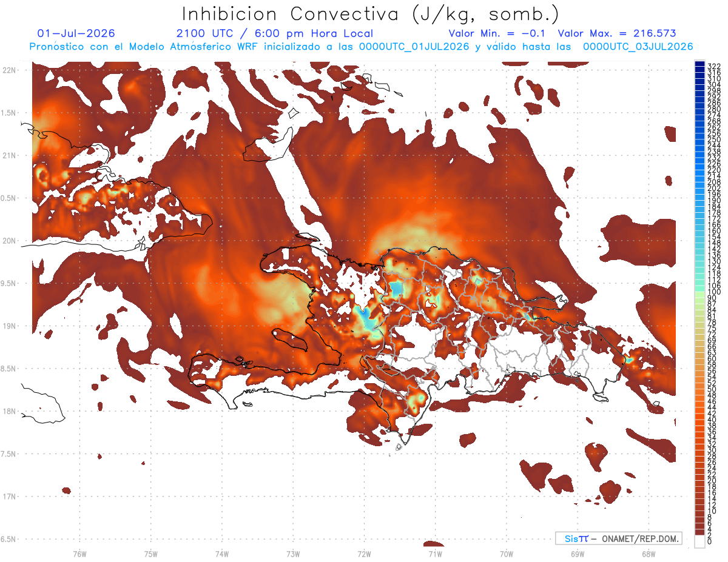Click the '322' label on the color scale

tap(714, 65)
